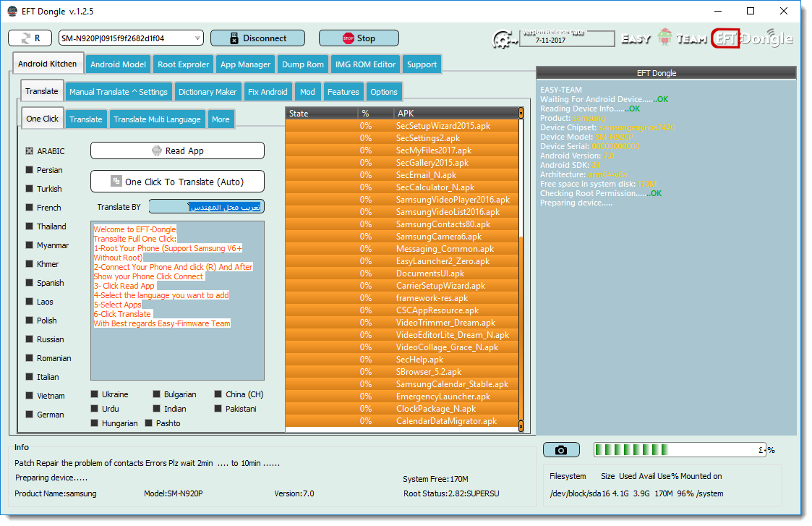
Task: Select the EmergencyLauncher.apk row
Action: pos(402,396)
